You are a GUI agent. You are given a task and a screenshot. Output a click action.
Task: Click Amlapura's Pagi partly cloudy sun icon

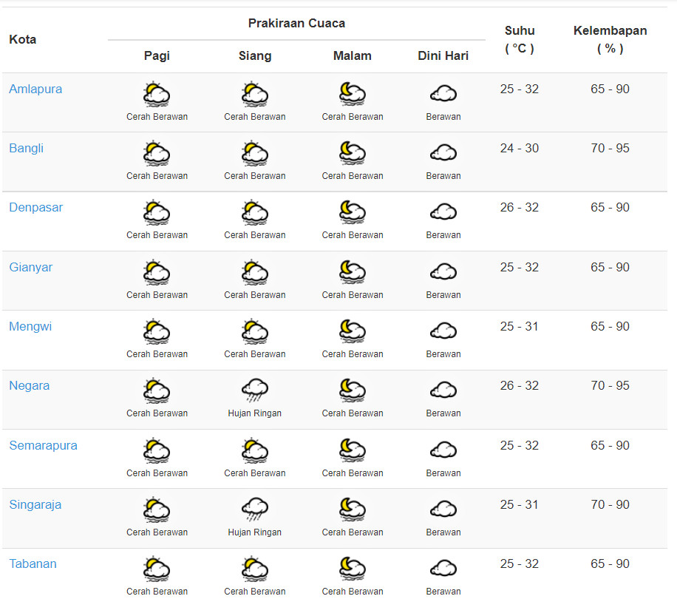(157, 94)
